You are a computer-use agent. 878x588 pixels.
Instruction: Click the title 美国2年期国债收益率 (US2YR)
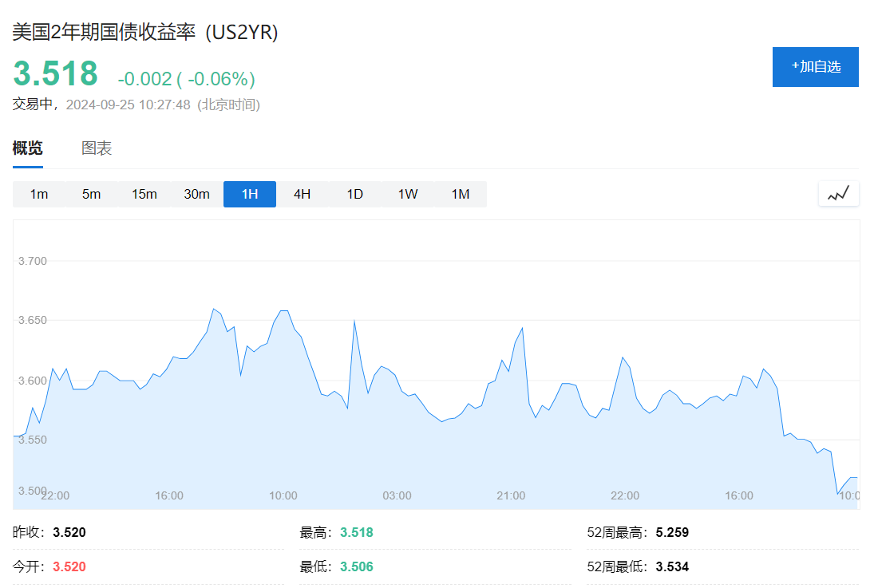click(145, 32)
